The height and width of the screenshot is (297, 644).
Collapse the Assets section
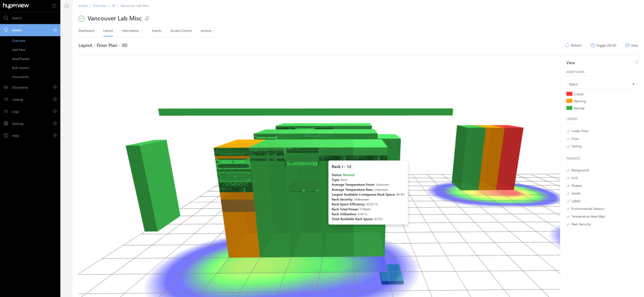tap(55, 30)
